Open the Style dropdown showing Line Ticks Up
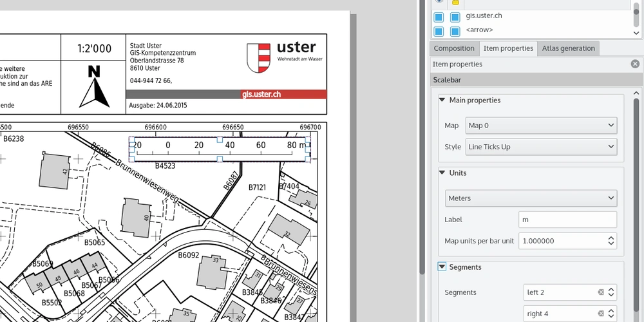The height and width of the screenshot is (322, 644). click(541, 147)
